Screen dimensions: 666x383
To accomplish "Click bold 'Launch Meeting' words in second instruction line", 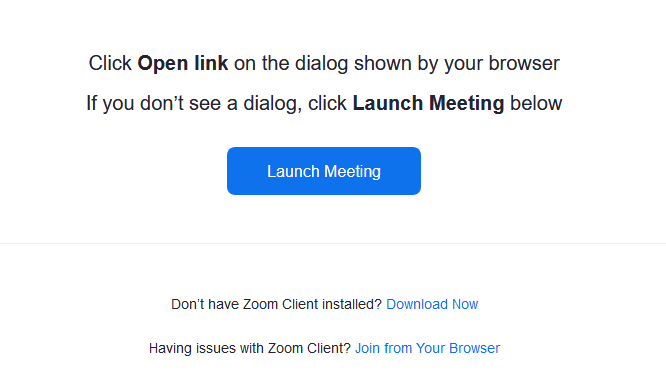I will pyautogui.click(x=428, y=103).
